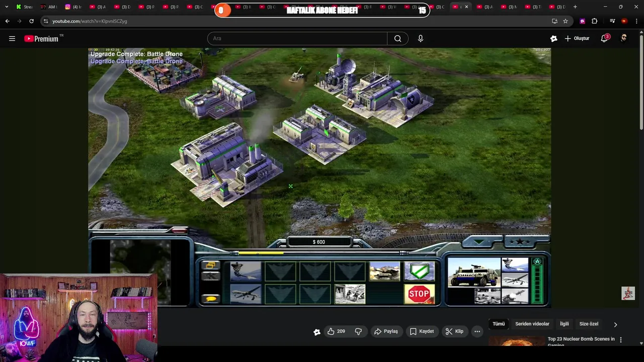The height and width of the screenshot is (362, 644).
Task: Open the YouTube guide hamburger menu
Action: tap(12, 39)
